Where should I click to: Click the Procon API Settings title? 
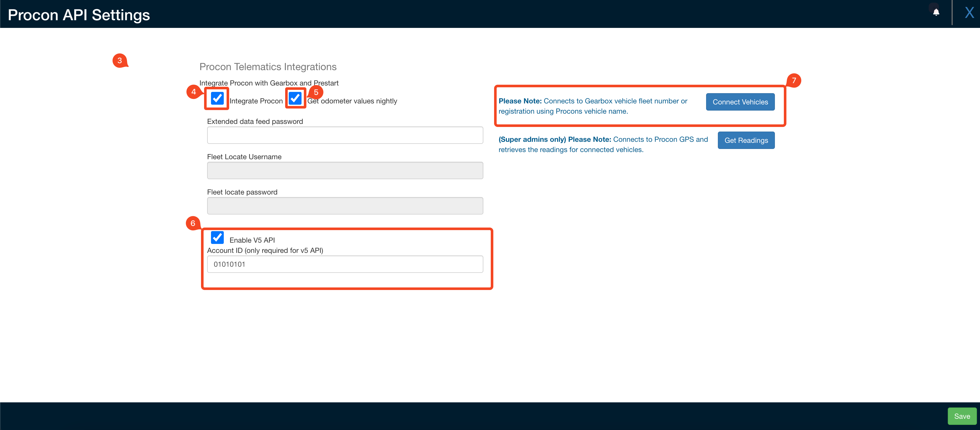pos(79,15)
